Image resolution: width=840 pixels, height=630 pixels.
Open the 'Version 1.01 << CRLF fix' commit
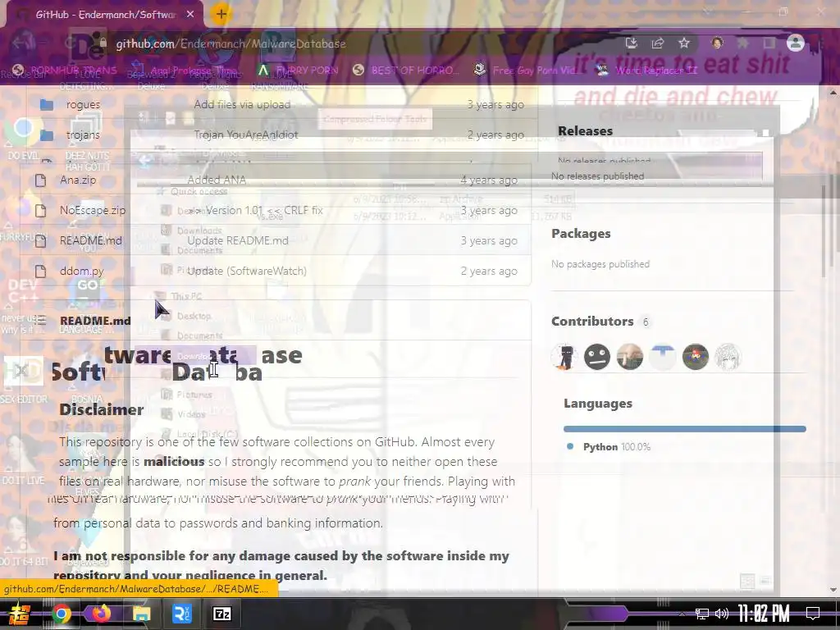coord(255,211)
